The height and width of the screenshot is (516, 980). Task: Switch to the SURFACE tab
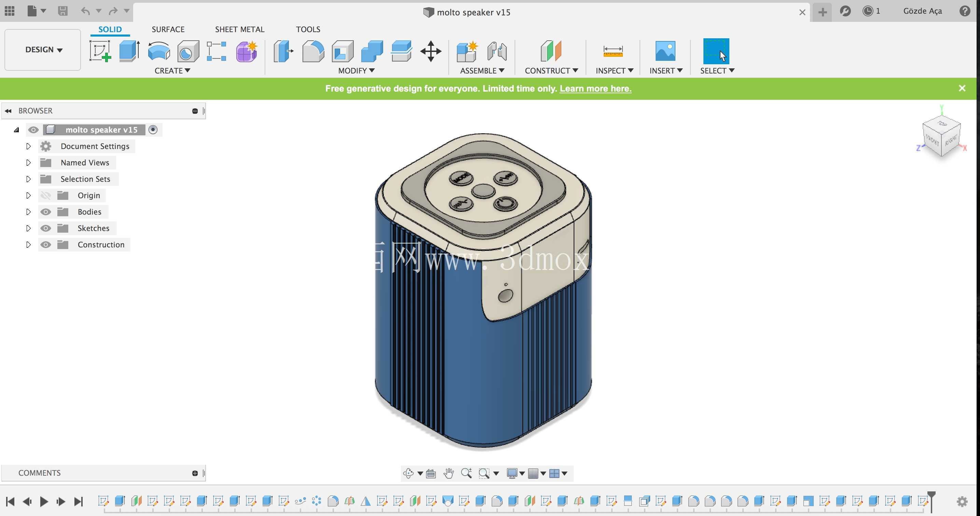point(168,29)
